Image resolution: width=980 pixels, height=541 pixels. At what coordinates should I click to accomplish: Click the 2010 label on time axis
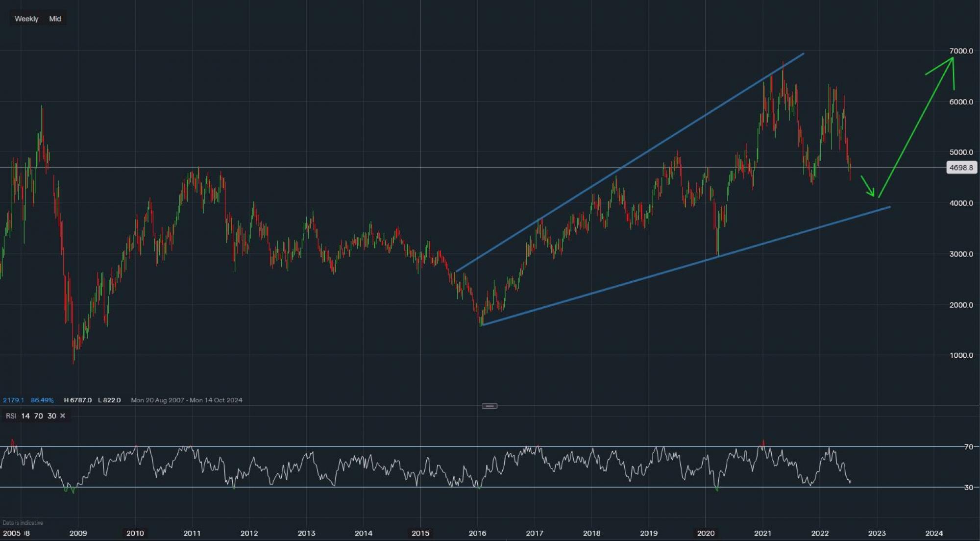(x=135, y=533)
